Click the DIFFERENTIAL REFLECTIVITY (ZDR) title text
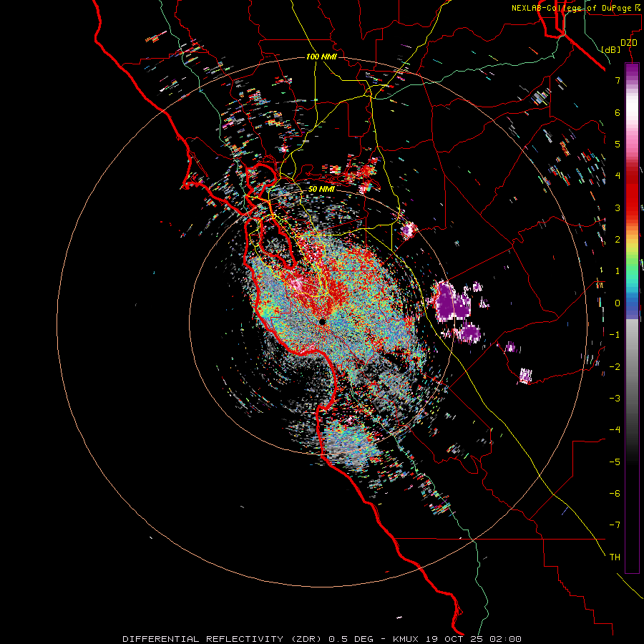Screen dimensions: 644x644 [223, 639]
